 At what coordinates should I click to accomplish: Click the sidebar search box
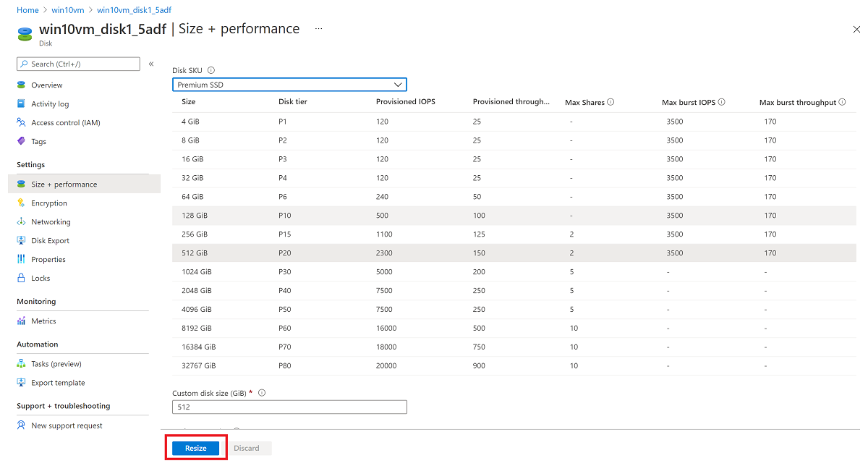point(78,64)
